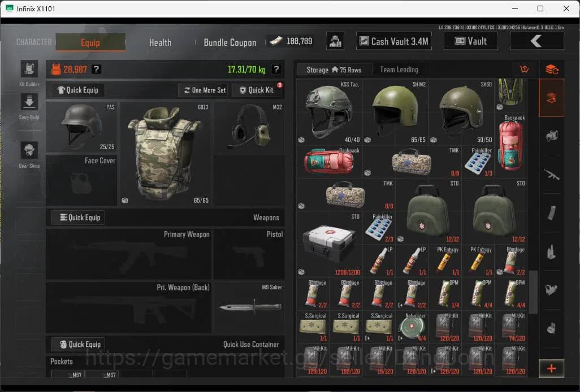
Task: Click the Save Build download icon
Action: pyautogui.click(x=29, y=102)
